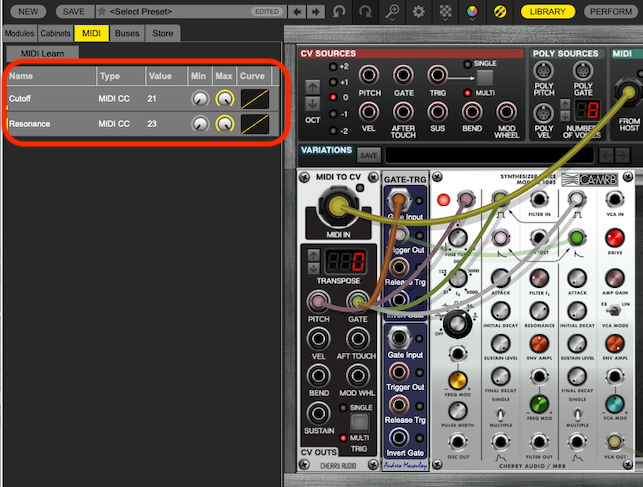Screen dimensions: 643x487
Task: Click the favorite star icon
Action: click(x=102, y=11)
